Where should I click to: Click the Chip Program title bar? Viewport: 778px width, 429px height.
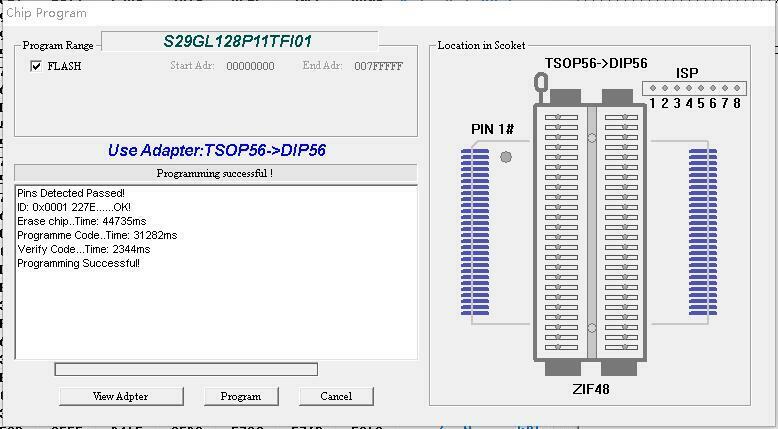(x=300, y=13)
